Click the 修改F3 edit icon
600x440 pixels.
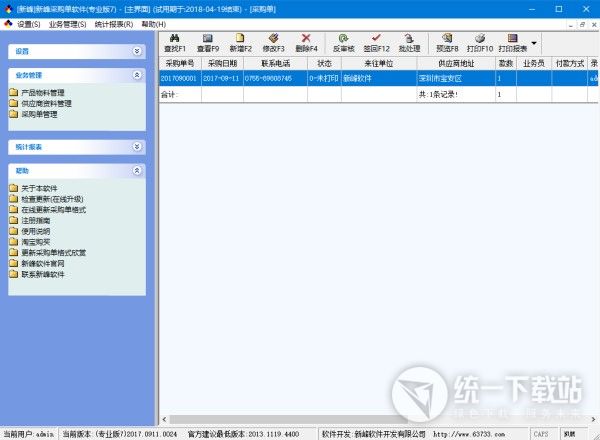pos(273,38)
